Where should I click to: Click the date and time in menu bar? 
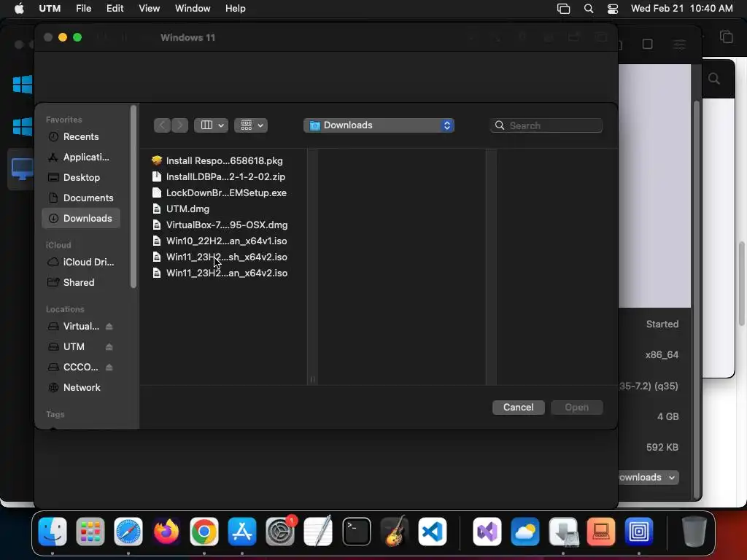681,9
